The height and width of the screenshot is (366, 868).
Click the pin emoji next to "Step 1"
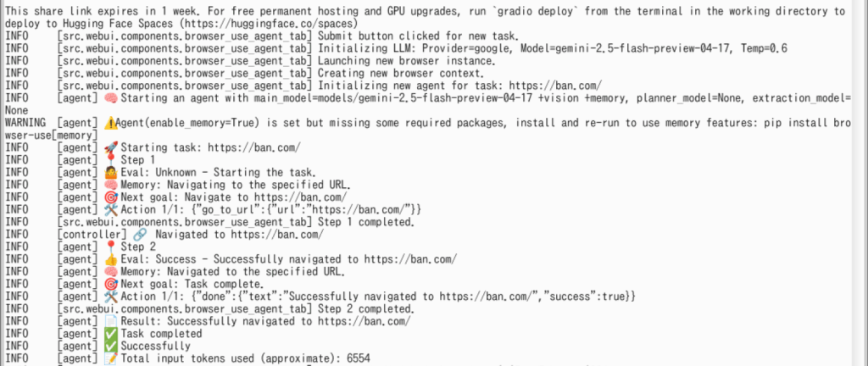110,160
